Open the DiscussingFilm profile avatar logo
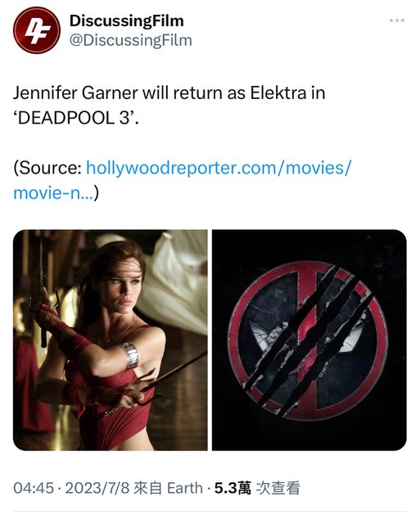 pyautogui.click(x=37, y=30)
